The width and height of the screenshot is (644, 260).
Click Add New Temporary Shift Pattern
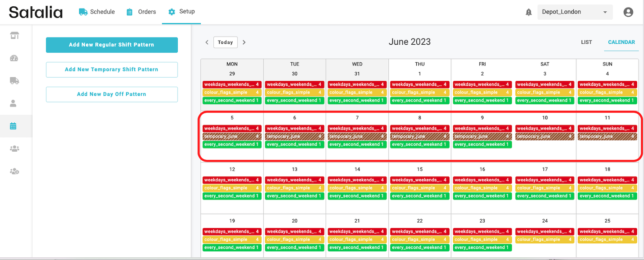tap(111, 70)
